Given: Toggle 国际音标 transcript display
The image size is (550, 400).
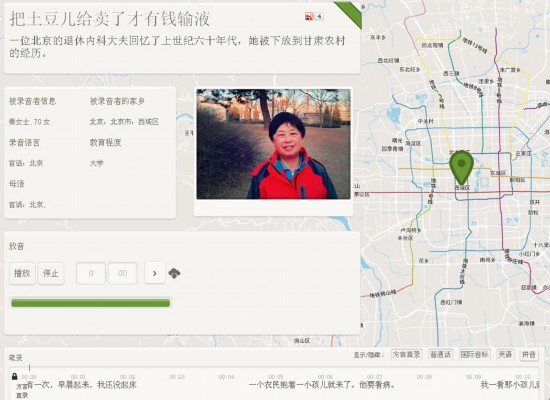Looking at the screenshot, I should [x=475, y=354].
